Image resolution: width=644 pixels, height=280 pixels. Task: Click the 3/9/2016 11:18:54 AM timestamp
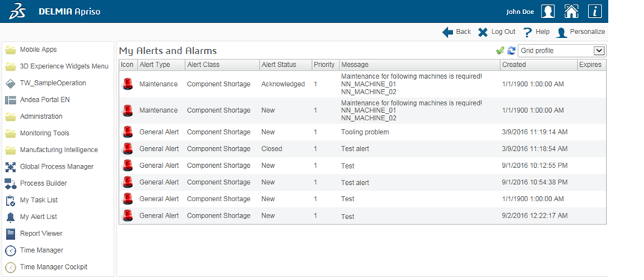point(535,149)
